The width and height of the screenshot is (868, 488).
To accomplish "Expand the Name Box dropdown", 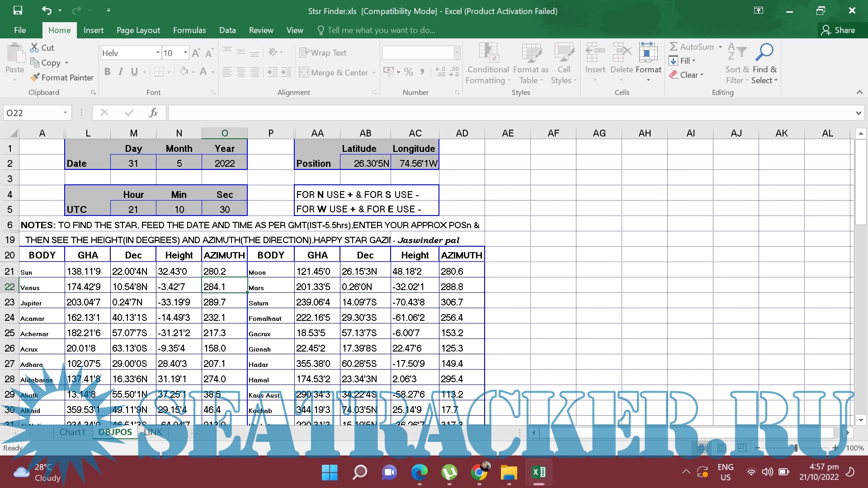I will coord(65,113).
